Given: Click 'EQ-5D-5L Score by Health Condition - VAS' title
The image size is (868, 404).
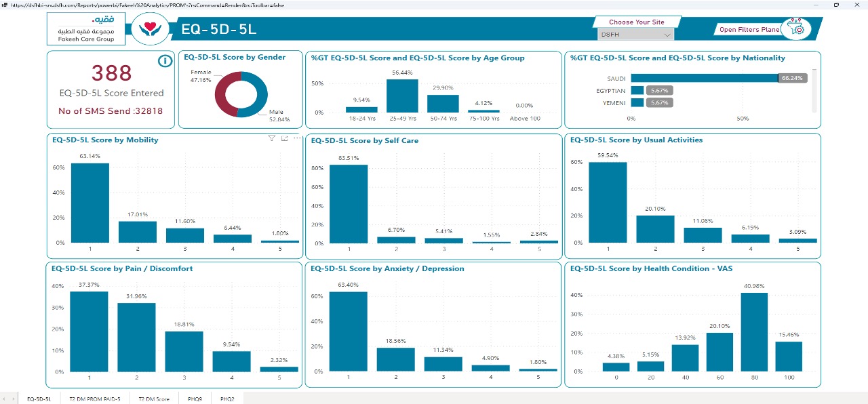Looking at the screenshot, I should pyautogui.click(x=651, y=268).
